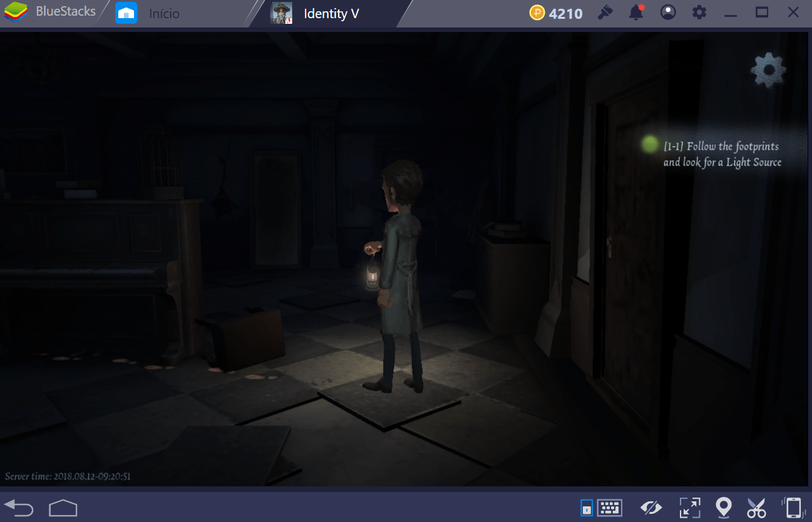Click the Início home icon
Viewport: 812px width, 522px height.
(126, 13)
